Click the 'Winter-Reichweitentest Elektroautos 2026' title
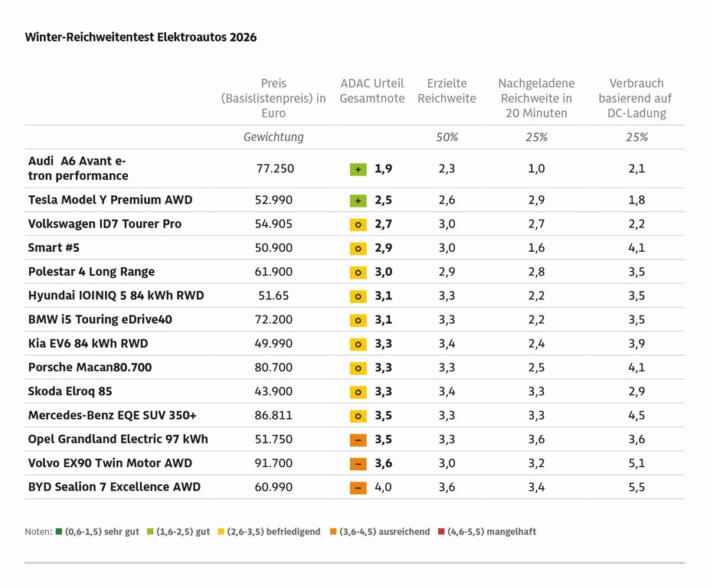710x588 pixels. tap(141, 37)
